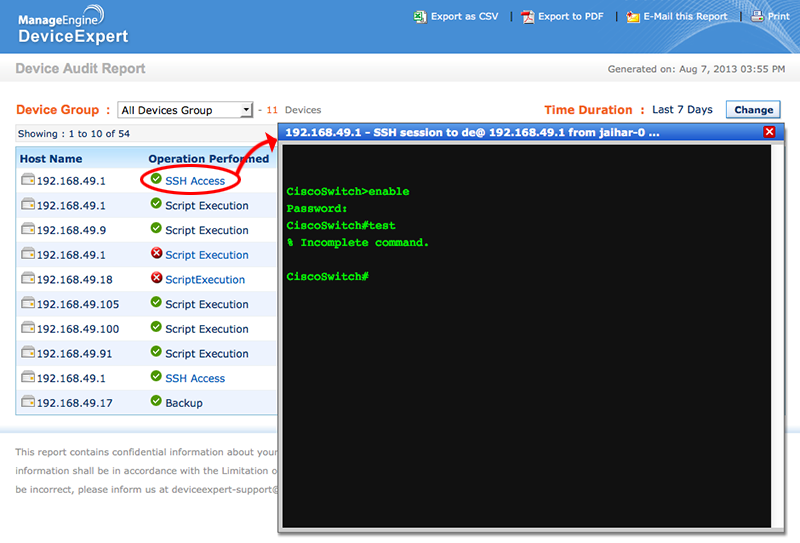Select host name 192.168.49.18

coord(74,280)
